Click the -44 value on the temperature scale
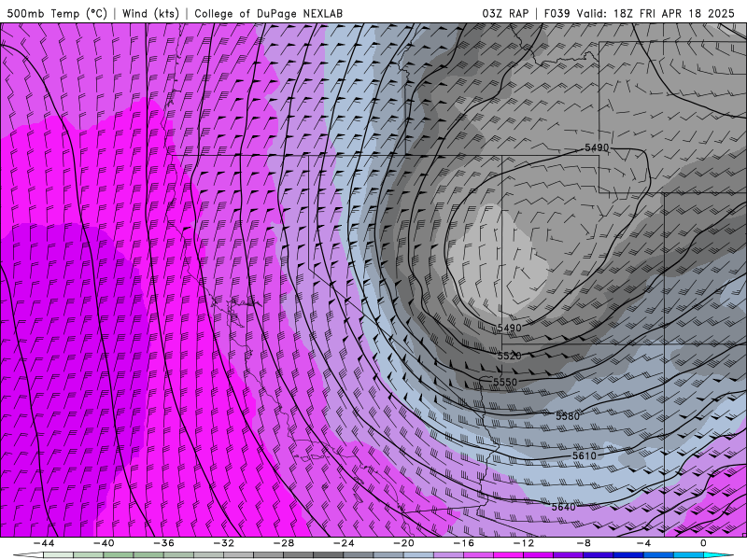Image resolution: width=747 pixels, height=560 pixels. (x=44, y=543)
